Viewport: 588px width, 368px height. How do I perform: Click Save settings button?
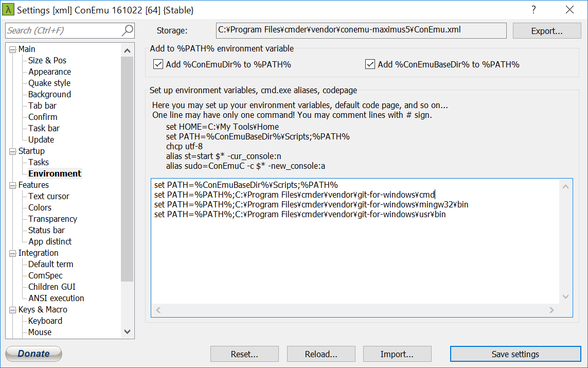point(515,354)
